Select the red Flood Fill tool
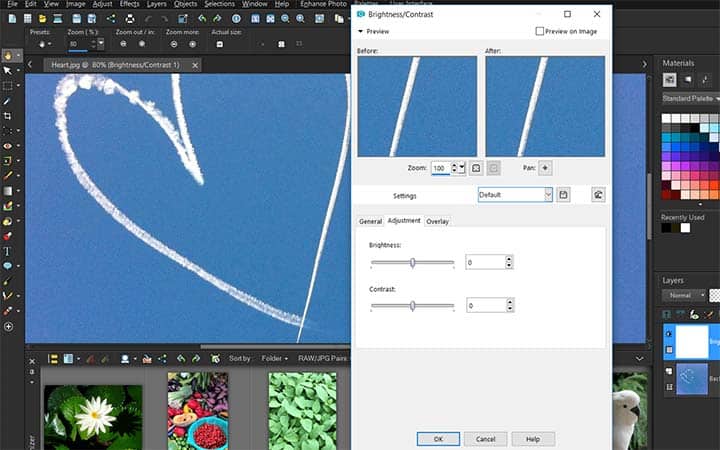The image size is (720, 450). 8,236
